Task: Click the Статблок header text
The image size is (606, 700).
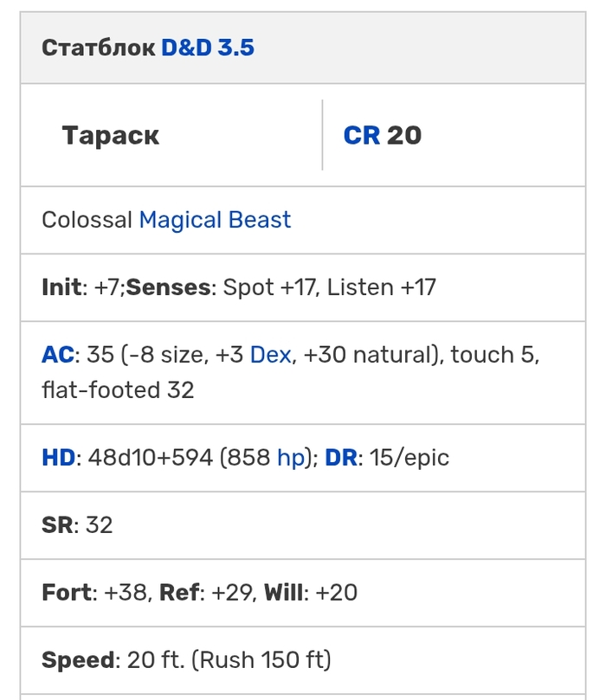Action: tap(98, 48)
